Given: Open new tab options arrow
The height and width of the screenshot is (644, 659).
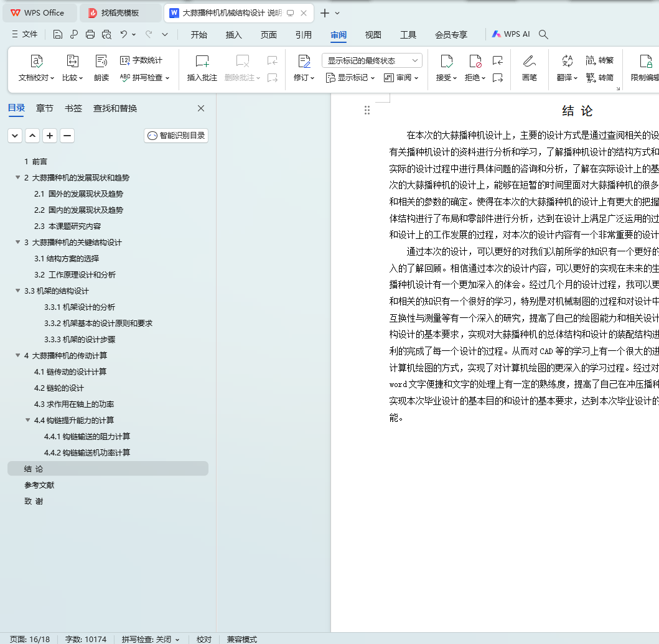Looking at the screenshot, I should point(337,14).
